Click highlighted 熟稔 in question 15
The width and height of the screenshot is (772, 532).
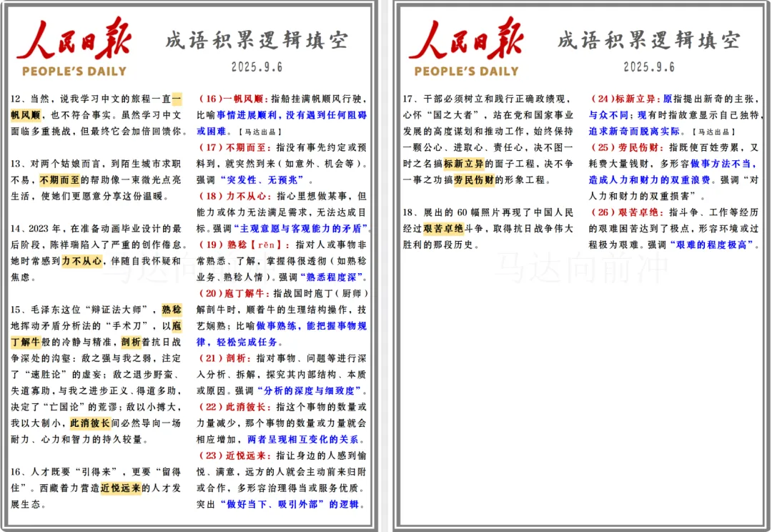[x=172, y=310]
